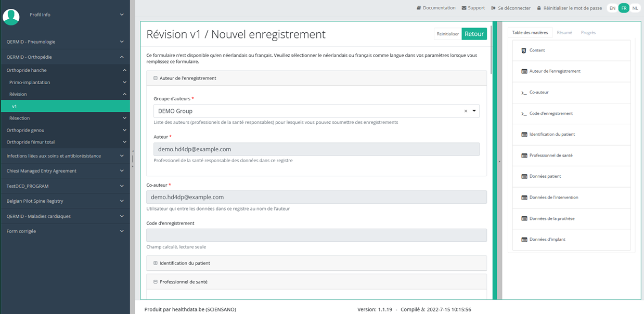
Task: Expand the Identification du patient section
Action: pyautogui.click(x=156, y=263)
